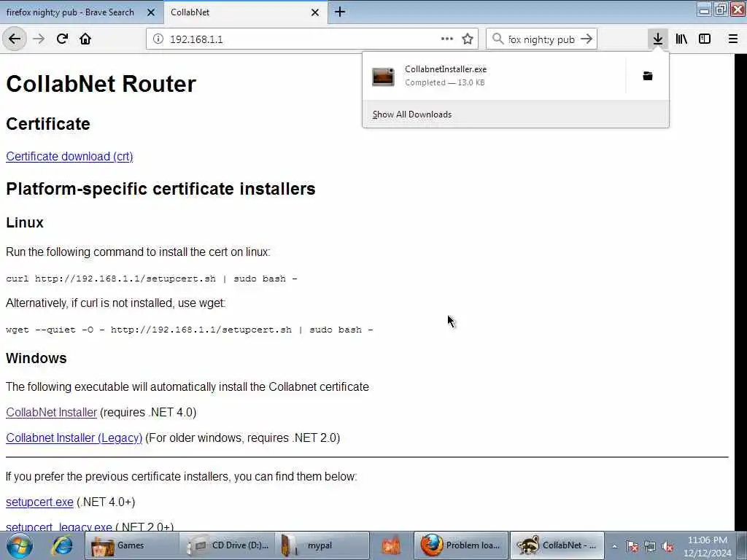This screenshot has width=747, height=560.
Task: Show site information for 192.168.1.1
Action: click(158, 39)
